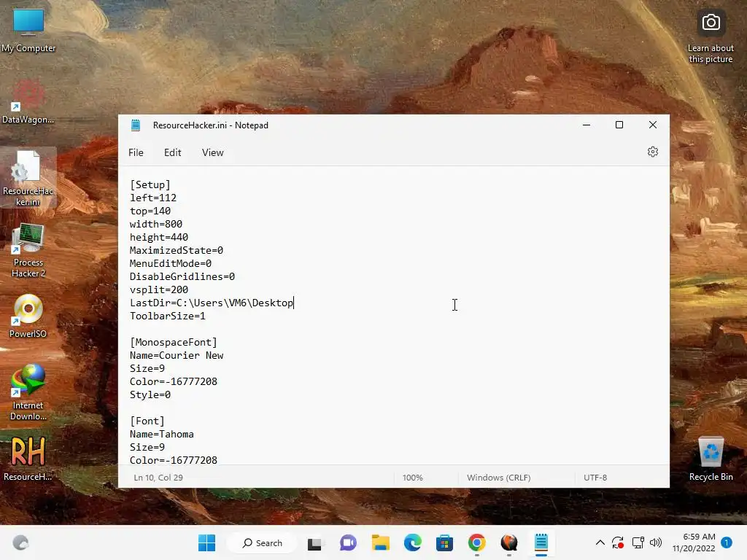Open the clock showing 6:59 AM
Viewport: 747px width, 560px height.
pyautogui.click(x=694, y=542)
